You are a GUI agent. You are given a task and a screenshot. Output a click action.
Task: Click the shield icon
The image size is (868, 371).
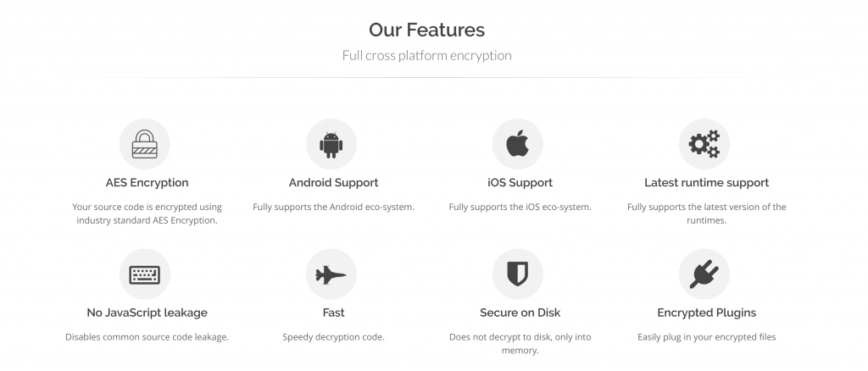518,274
